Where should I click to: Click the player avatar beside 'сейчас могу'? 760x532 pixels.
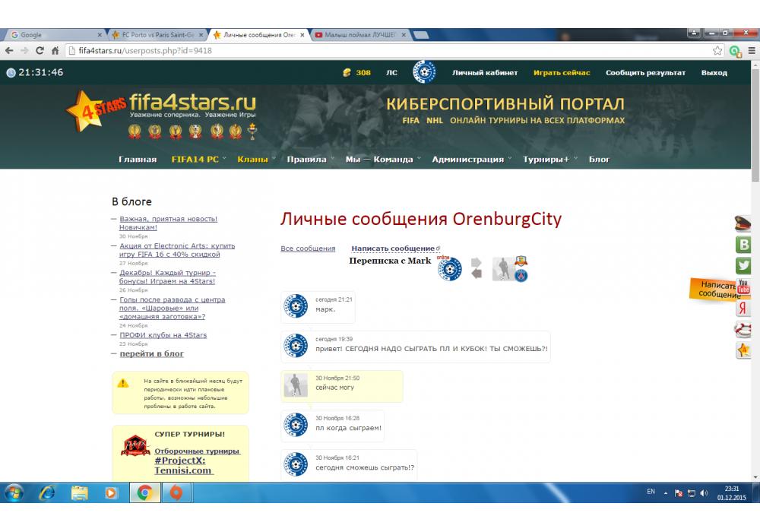(x=296, y=385)
